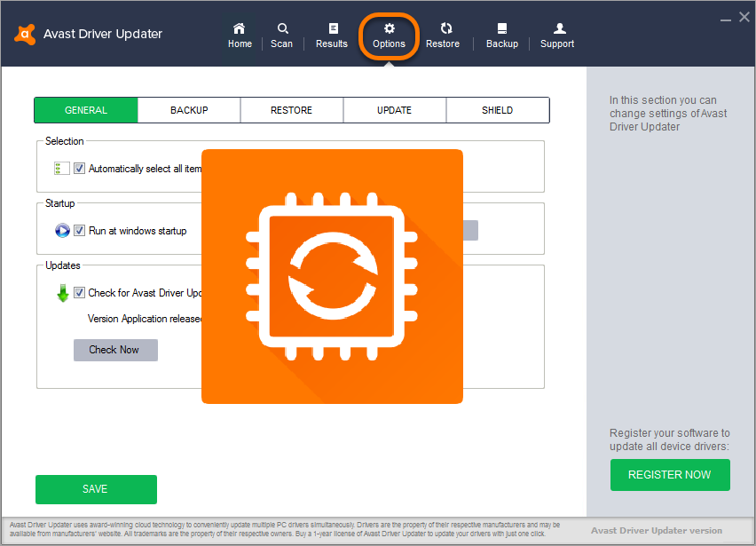The image size is (756, 546).
Task: Click the SAVE button
Action: tap(96, 489)
